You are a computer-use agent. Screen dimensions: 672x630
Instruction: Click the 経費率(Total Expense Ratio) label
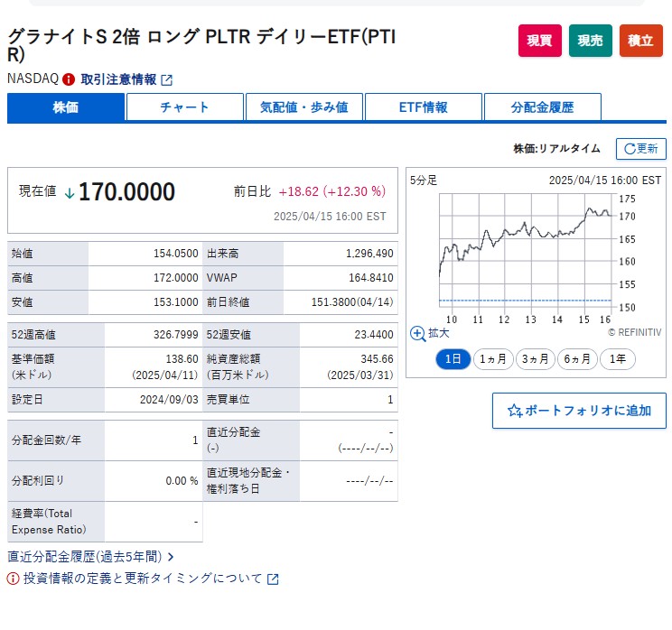pos(49,522)
